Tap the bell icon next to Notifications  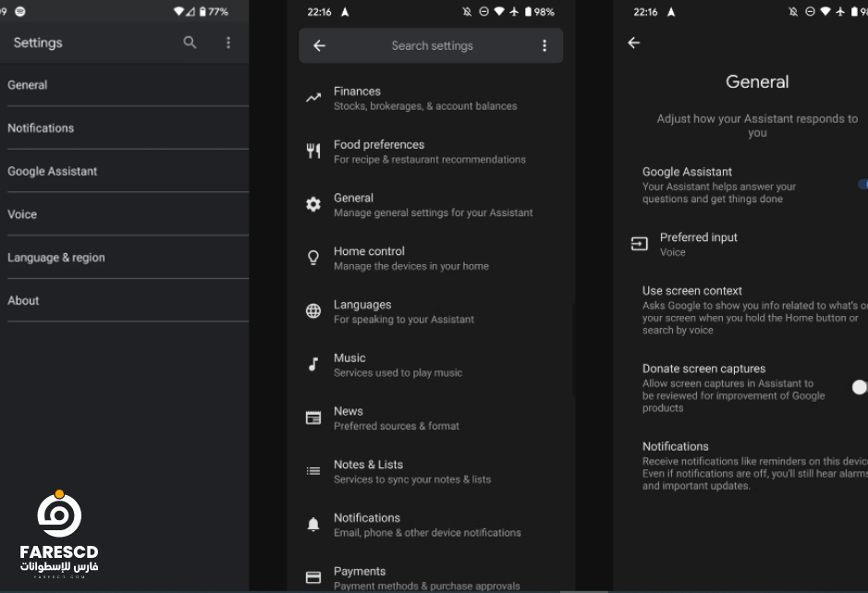[x=313, y=525]
